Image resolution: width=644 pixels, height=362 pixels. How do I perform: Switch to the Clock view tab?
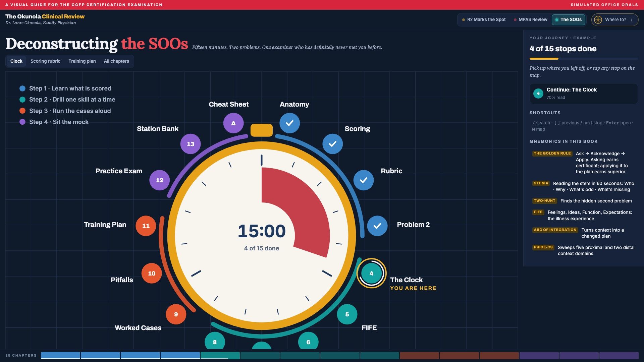[16, 61]
